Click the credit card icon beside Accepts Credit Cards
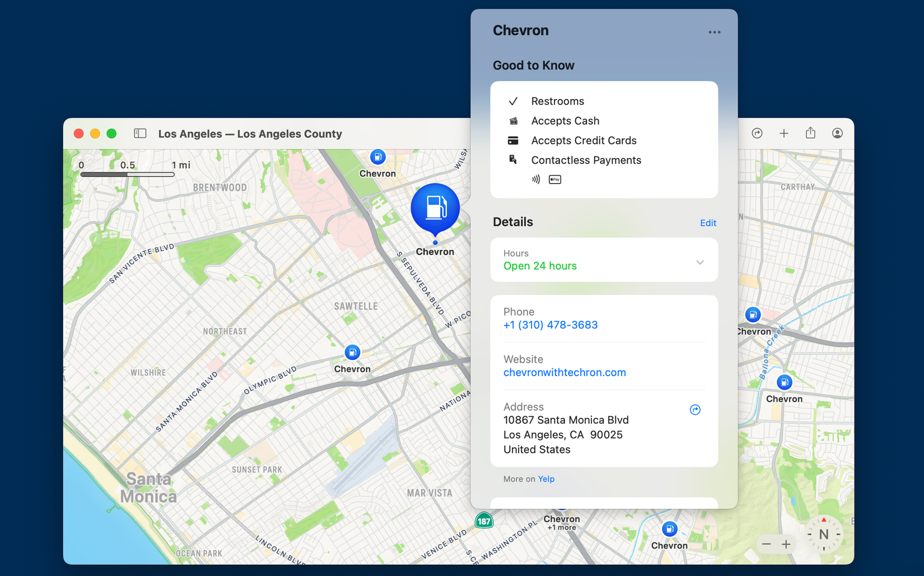 (x=513, y=140)
